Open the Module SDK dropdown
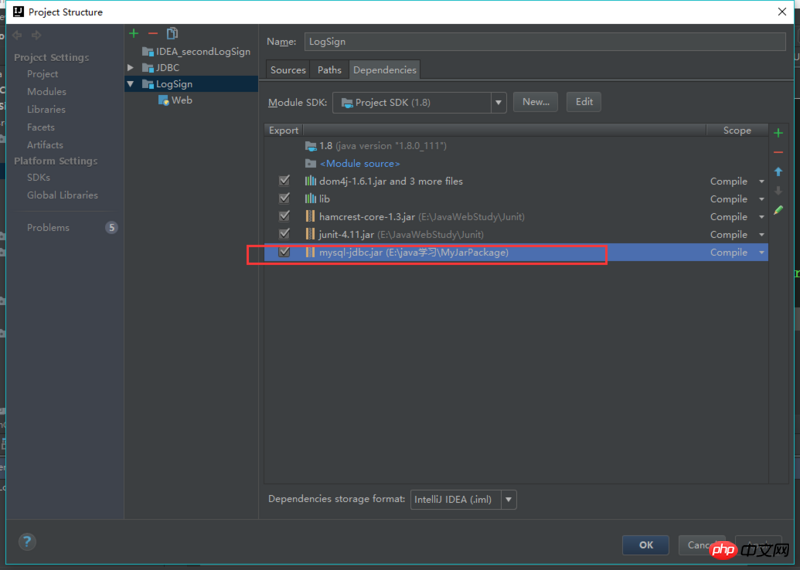Screen dimensions: 800x570 click(x=498, y=103)
